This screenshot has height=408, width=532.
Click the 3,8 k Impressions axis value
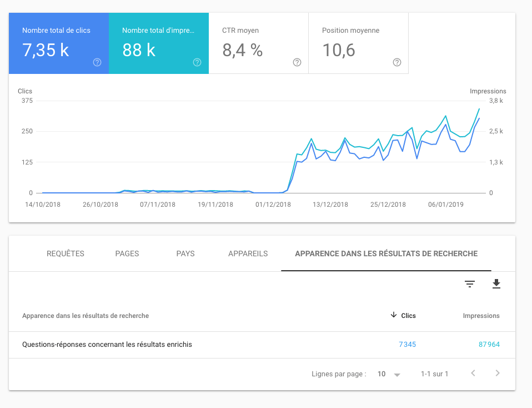coord(496,101)
